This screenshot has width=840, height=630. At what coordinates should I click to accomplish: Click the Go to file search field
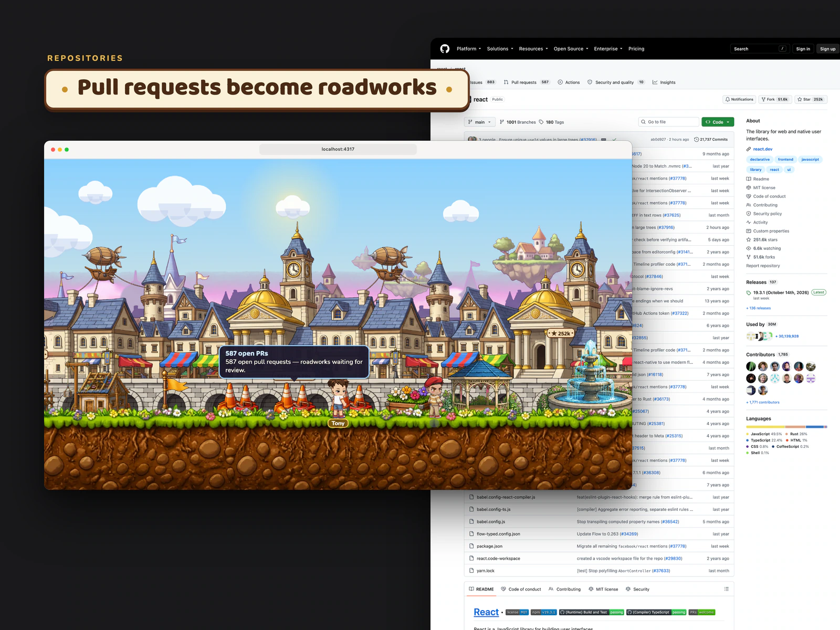click(668, 122)
